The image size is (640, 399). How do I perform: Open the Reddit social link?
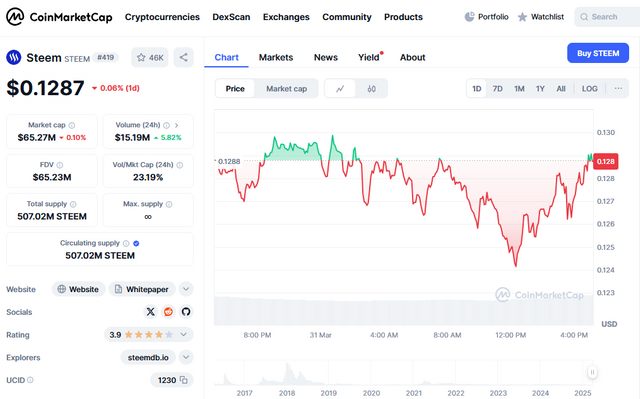(x=168, y=312)
